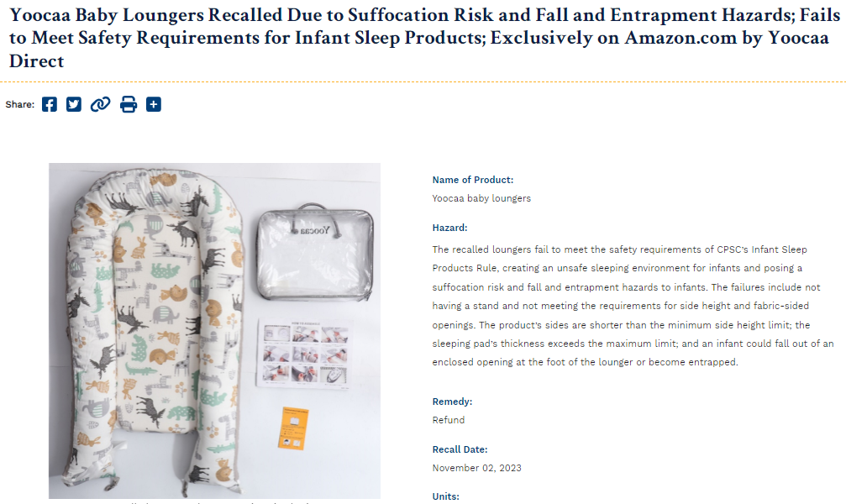Open more sharing options plus icon

click(x=153, y=104)
